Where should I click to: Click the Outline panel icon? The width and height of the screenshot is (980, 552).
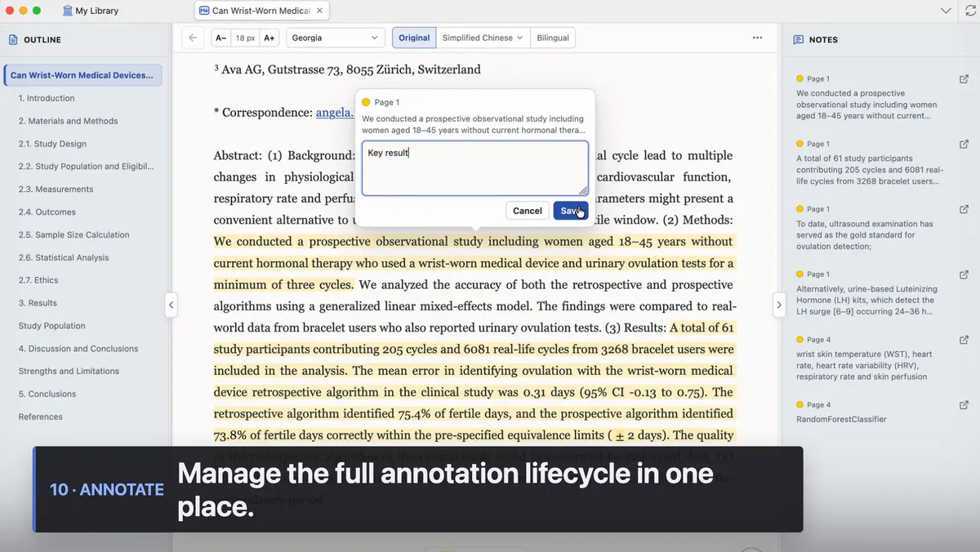[x=13, y=39]
